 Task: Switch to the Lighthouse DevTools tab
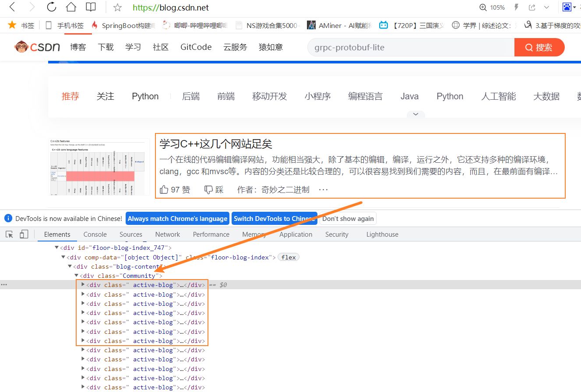tap(382, 234)
